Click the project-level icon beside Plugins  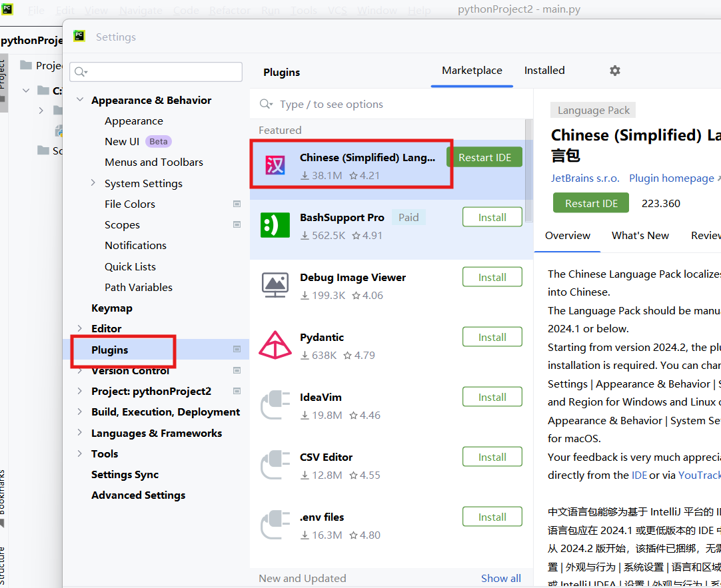(x=237, y=350)
